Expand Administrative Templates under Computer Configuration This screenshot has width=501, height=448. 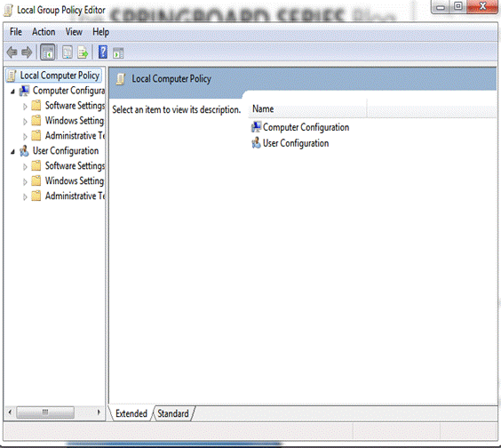point(25,137)
